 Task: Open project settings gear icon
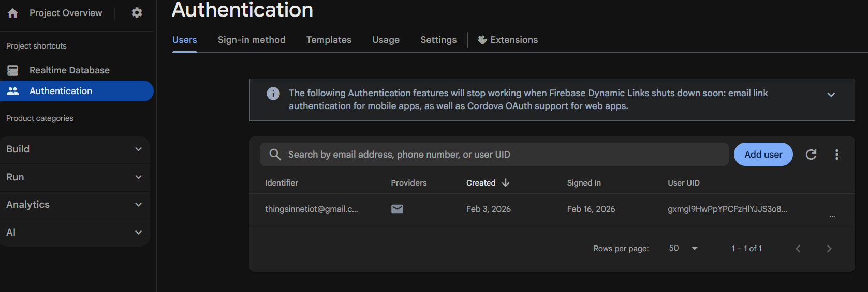click(137, 13)
